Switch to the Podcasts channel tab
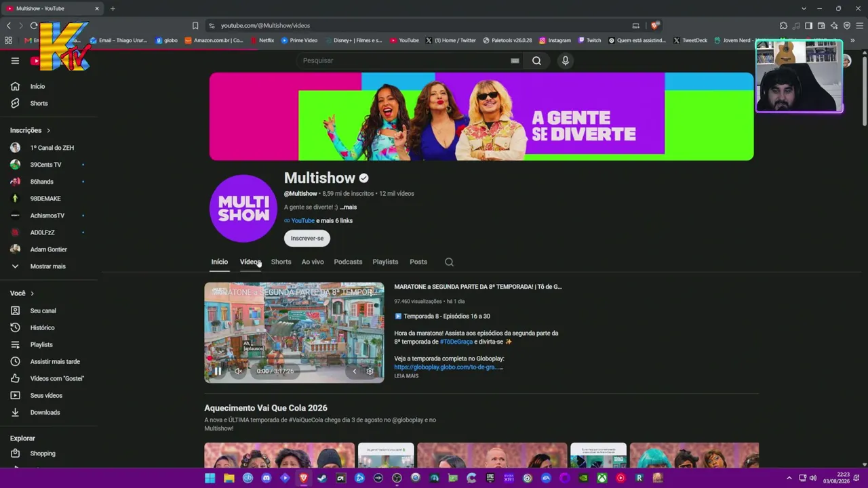Viewport: 868px width, 488px height. point(348,262)
